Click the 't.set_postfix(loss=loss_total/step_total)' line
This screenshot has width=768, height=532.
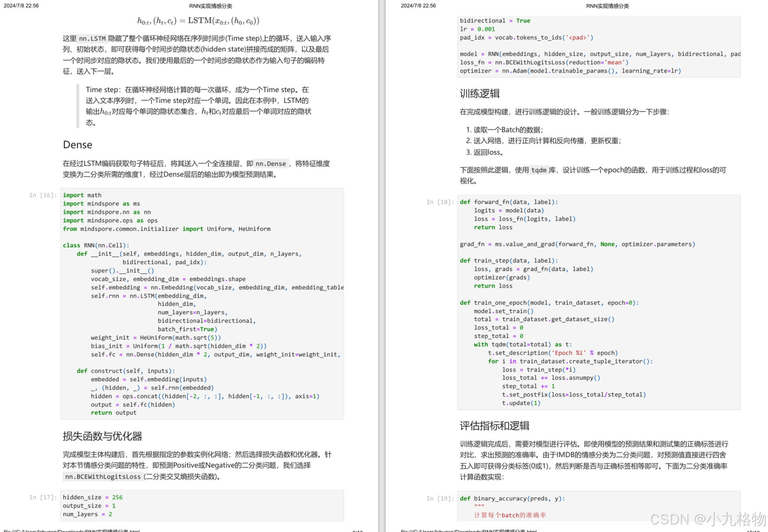(574, 395)
